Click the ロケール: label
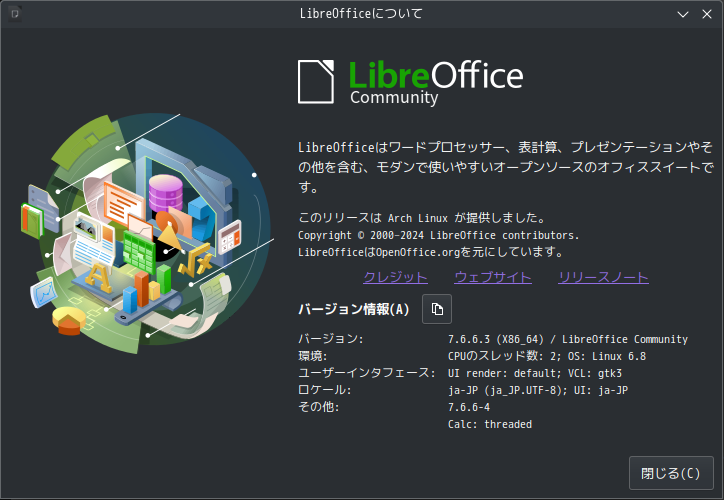Image resolution: width=724 pixels, height=500 pixels. tap(325, 390)
